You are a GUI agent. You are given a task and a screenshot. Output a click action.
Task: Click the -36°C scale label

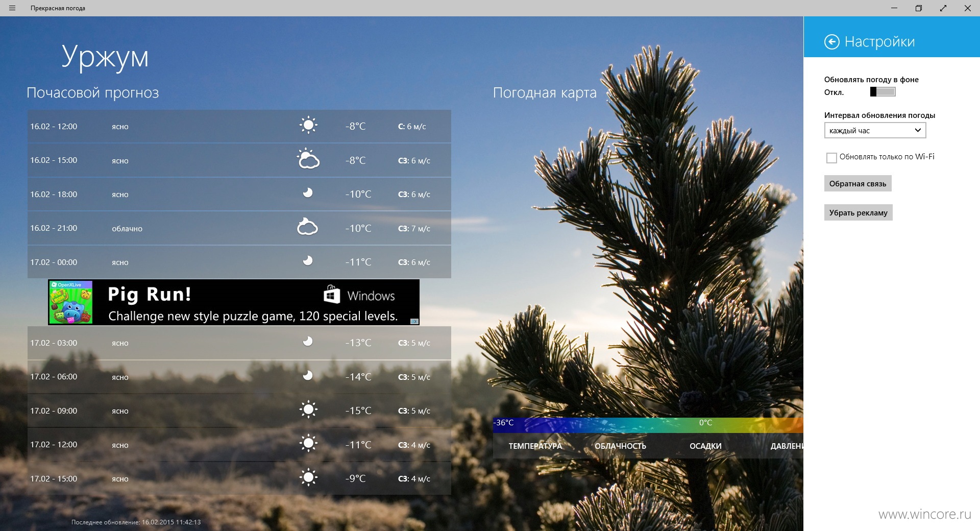[x=503, y=422]
